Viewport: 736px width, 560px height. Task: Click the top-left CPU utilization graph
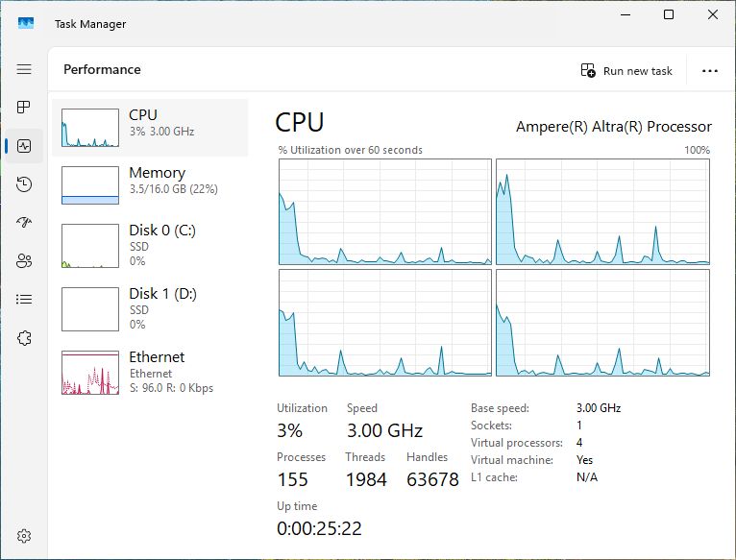[384, 211]
